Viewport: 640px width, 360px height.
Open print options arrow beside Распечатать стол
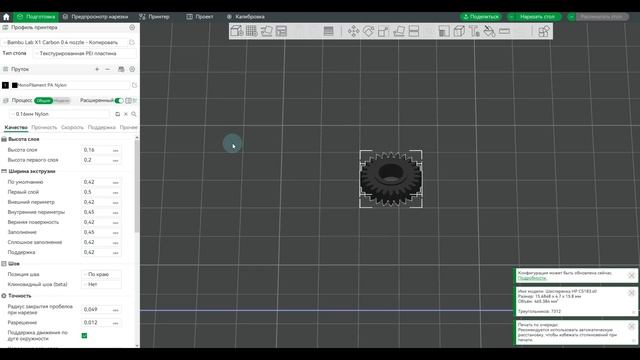tap(571, 17)
